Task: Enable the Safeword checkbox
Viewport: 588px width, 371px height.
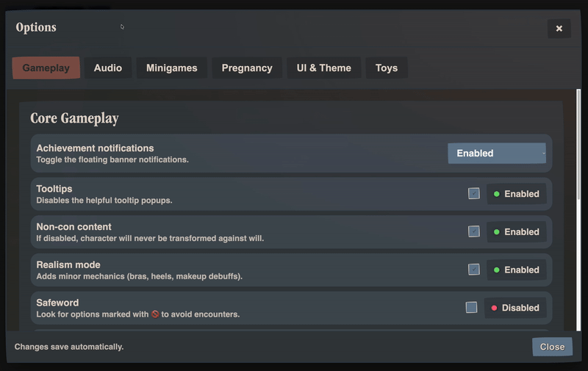Action: [x=471, y=308]
